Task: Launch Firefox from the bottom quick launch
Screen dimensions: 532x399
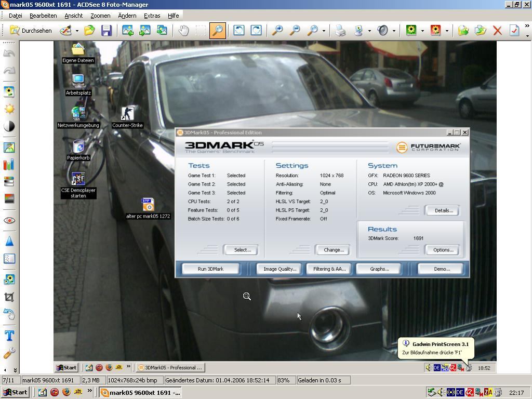Action: pyautogui.click(x=66, y=392)
